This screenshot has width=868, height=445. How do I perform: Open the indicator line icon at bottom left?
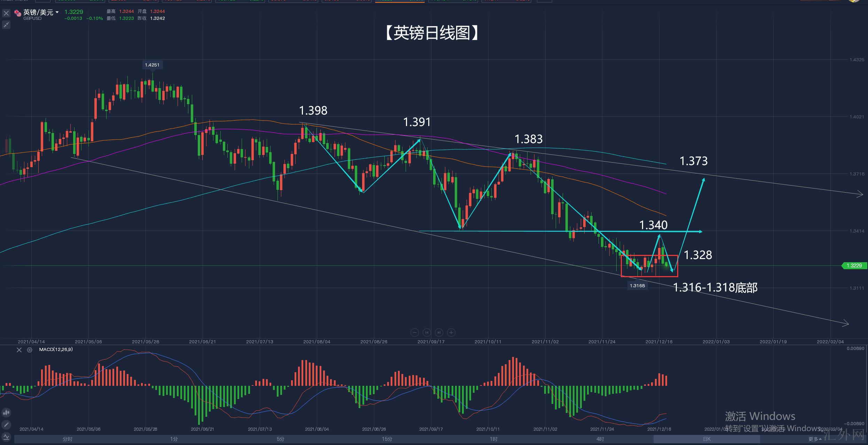pyautogui.click(x=6, y=437)
